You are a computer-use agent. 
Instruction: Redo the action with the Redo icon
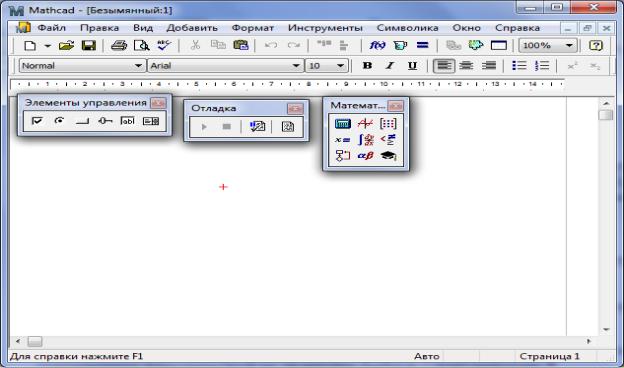coord(294,45)
